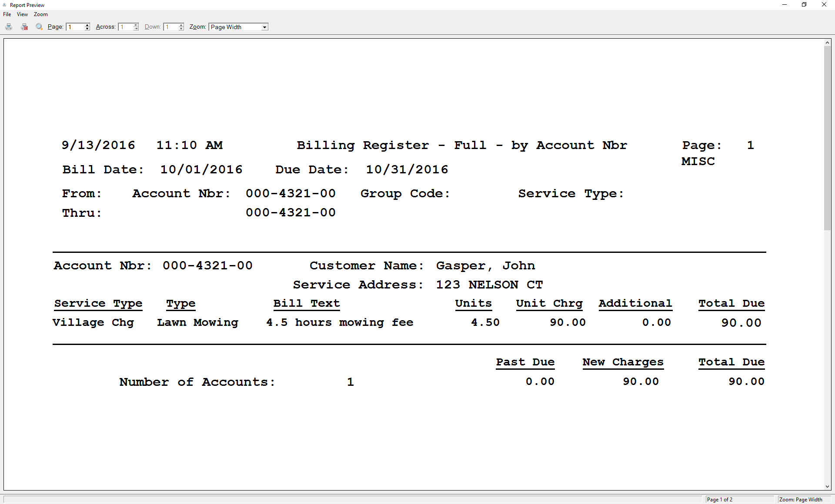Open the View menu
This screenshot has width=835, height=504.
[x=22, y=14]
